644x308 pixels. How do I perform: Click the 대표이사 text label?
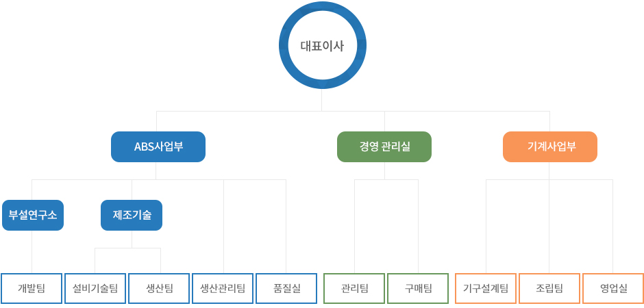(x=323, y=46)
